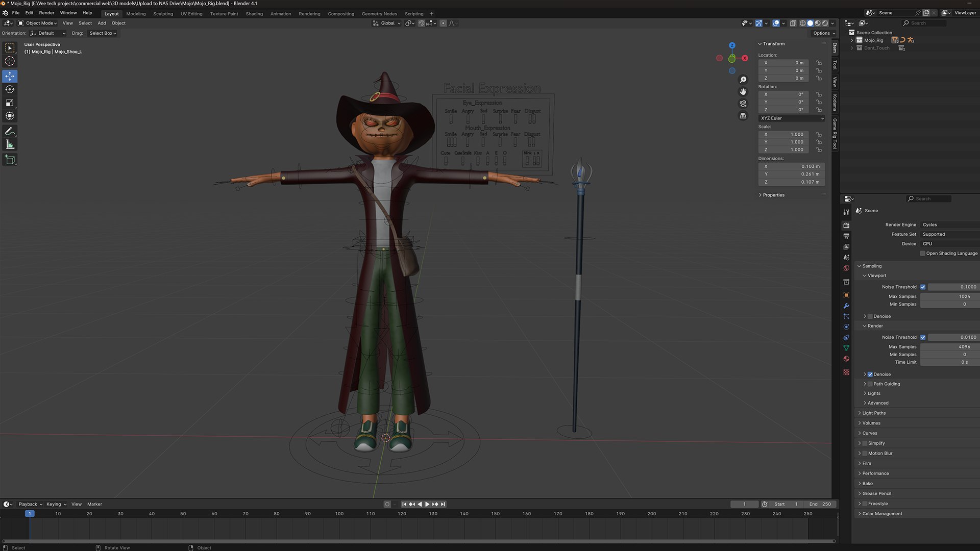Enable the Motion Blur checkbox
Screen dimensions: 980x551
(x=865, y=454)
